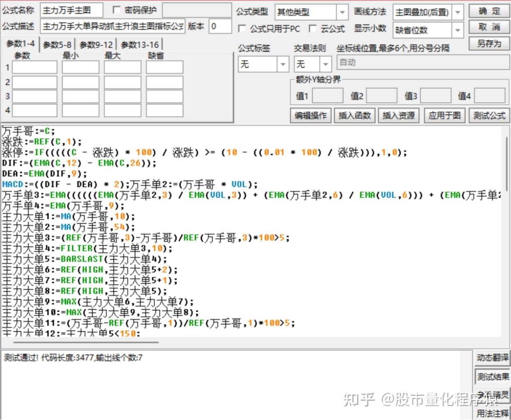The width and height of the screenshot is (511, 420).
Task: Click the 公式描述 formula description field
Action: pyautogui.click(x=113, y=26)
